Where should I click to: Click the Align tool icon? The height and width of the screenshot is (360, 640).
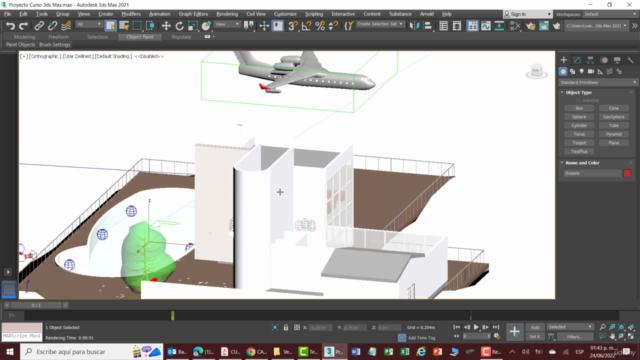pos(427,26)
